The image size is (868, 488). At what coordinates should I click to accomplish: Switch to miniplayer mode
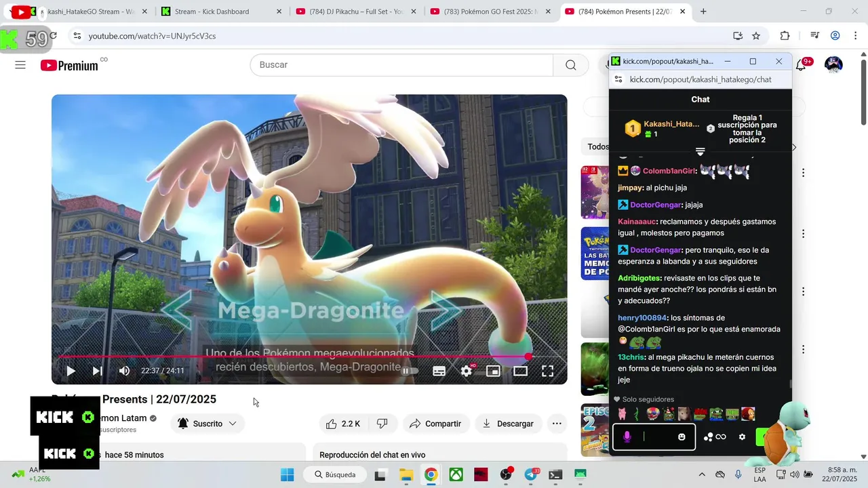coord(493,371)
